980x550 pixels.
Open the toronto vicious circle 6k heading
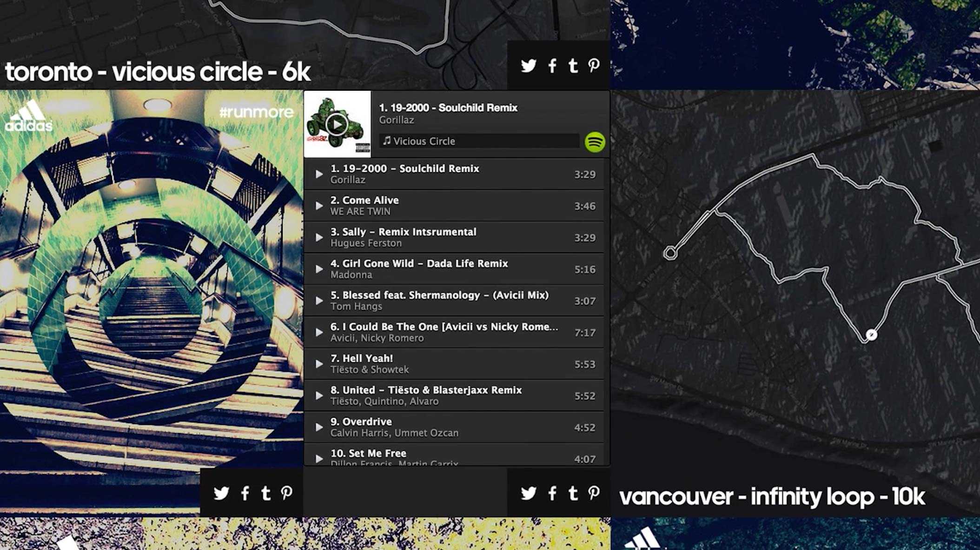click(158, 72)
